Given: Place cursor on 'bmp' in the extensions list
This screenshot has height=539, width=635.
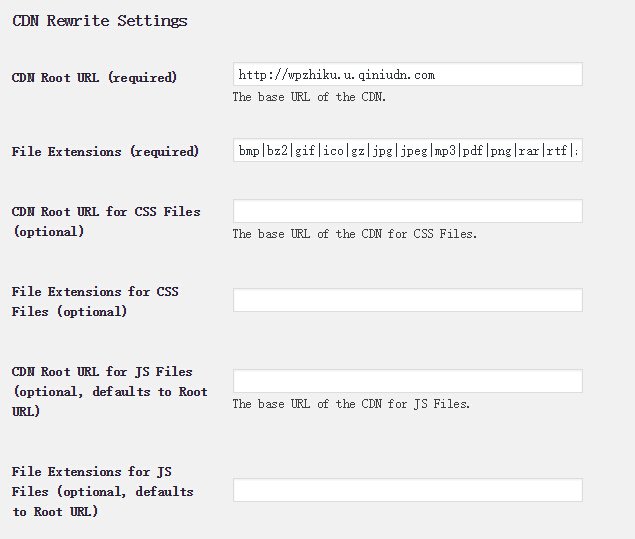Looking at the screenshot, I should [248, 151].
